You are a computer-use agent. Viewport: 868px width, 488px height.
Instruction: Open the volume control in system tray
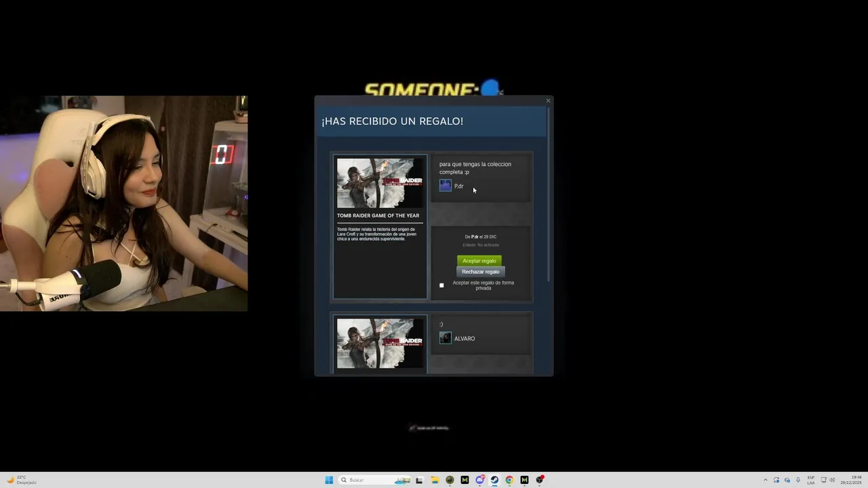coord(832,480)
